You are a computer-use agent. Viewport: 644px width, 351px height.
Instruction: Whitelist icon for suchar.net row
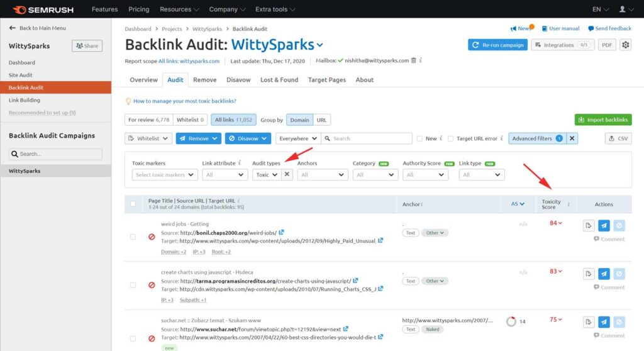coord(589,322)
